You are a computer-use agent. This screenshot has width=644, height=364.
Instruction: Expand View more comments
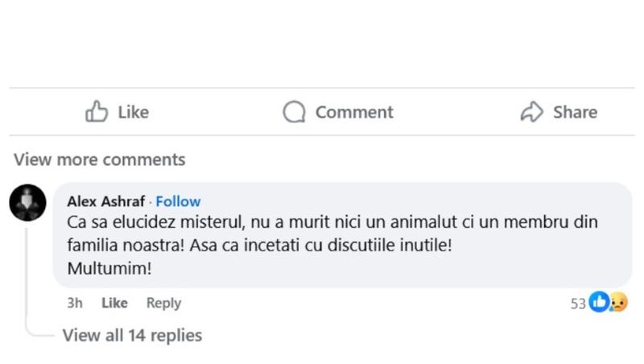[99, 159]
